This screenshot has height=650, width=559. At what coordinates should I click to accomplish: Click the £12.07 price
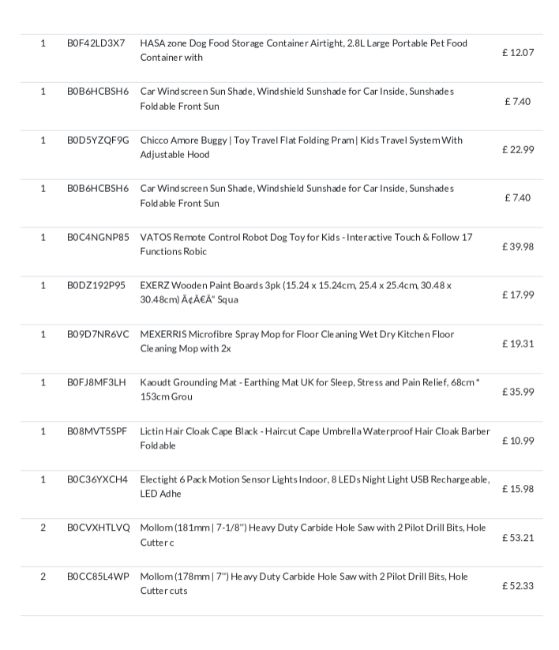(x=518, y=53)
